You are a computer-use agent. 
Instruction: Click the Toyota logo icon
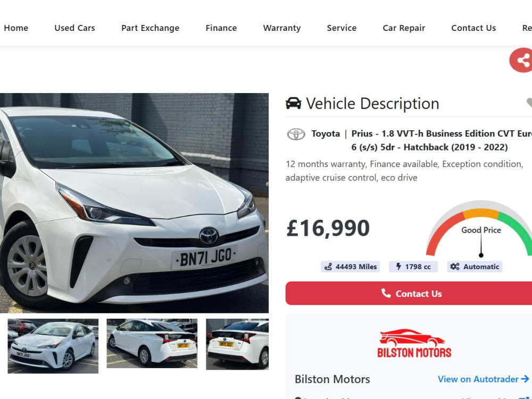296,134
